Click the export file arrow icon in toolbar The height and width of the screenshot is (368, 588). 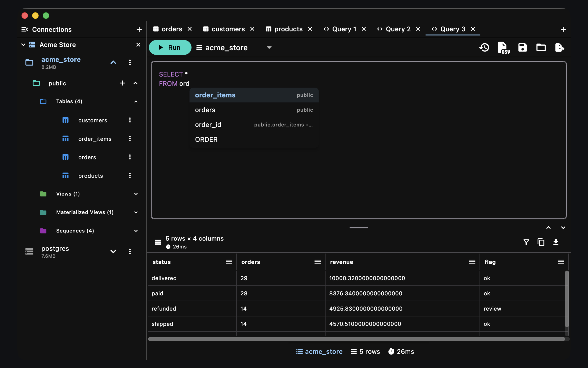tap(560, 47)
